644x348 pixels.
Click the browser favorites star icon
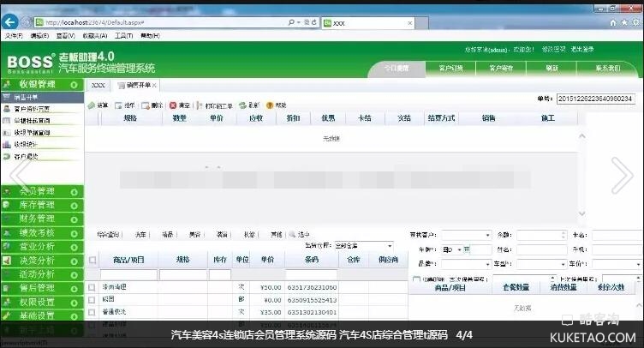tap(624, 22)
